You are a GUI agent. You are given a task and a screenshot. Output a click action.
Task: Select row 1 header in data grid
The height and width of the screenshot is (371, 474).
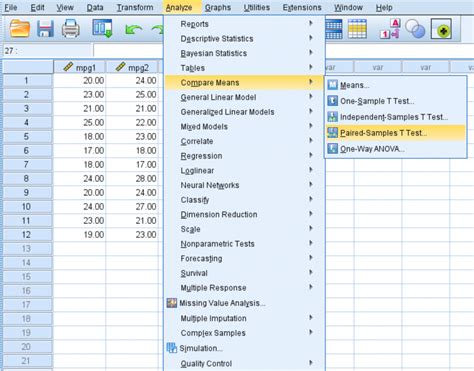coord(27,80)
